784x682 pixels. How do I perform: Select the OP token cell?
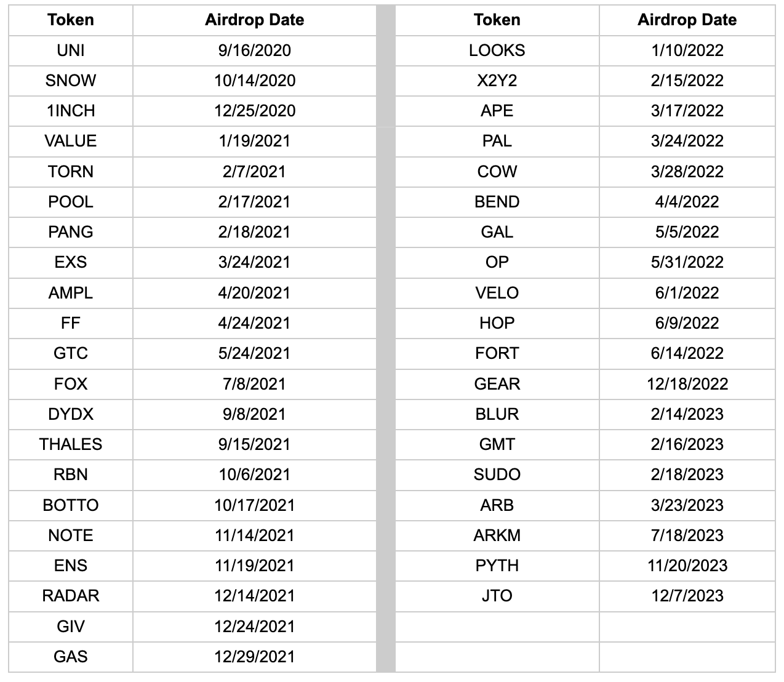point(497,262)
